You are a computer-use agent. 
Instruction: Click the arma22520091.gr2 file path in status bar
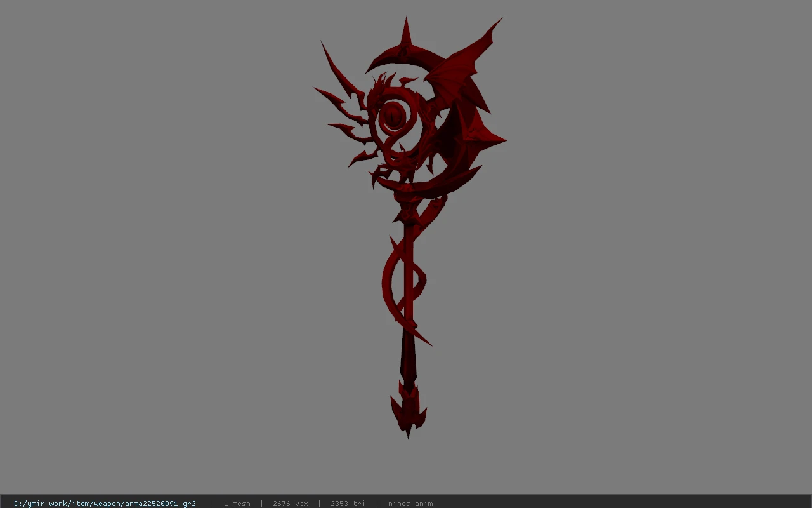105,504
